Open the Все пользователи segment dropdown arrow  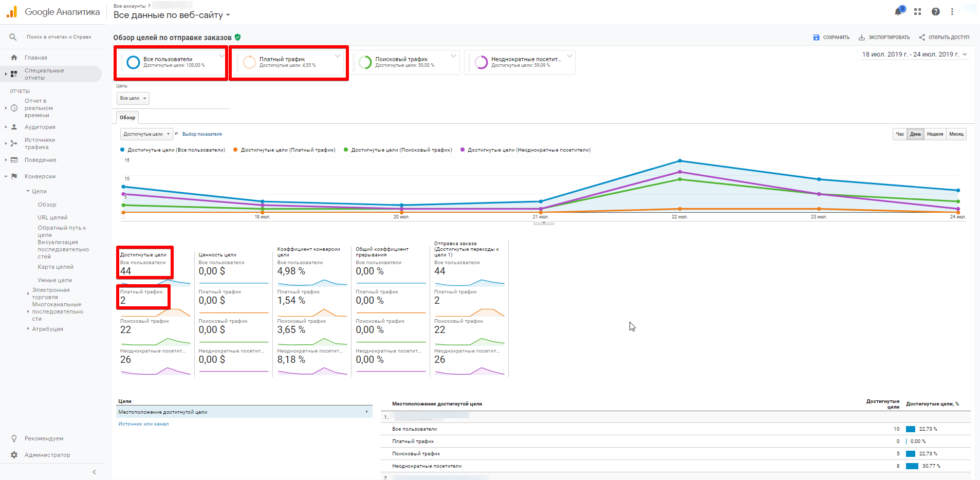(x=221, y=56)
